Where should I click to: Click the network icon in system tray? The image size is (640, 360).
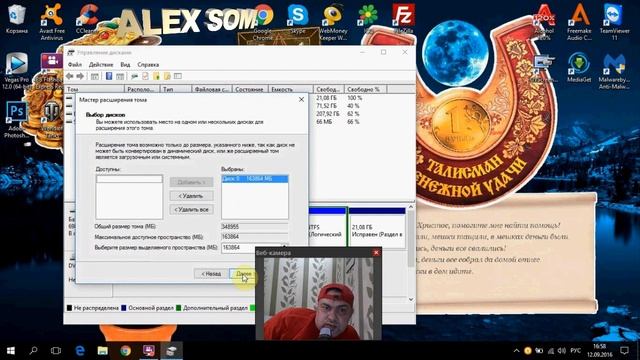pyautogui.click(x=551, y=351)
